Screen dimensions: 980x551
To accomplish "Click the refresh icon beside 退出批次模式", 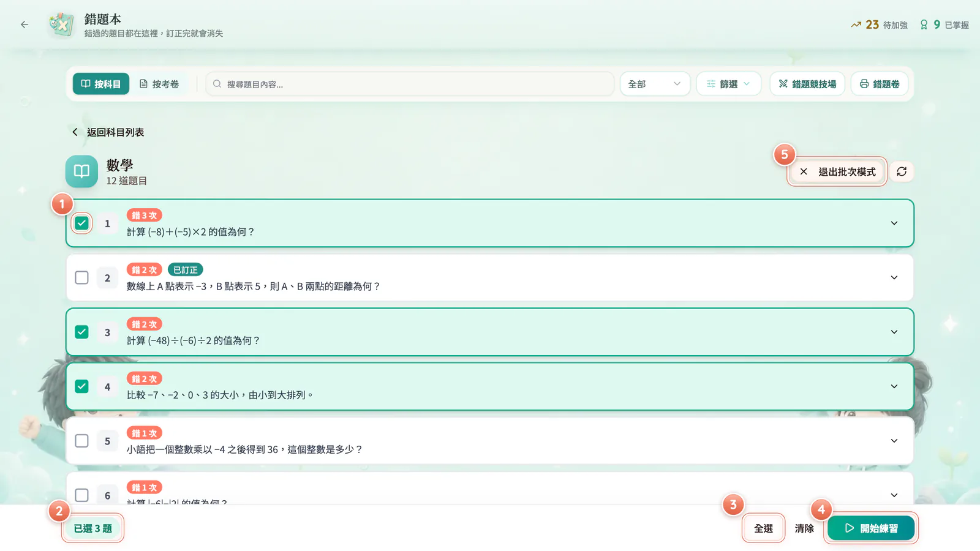I will (902, 171).
